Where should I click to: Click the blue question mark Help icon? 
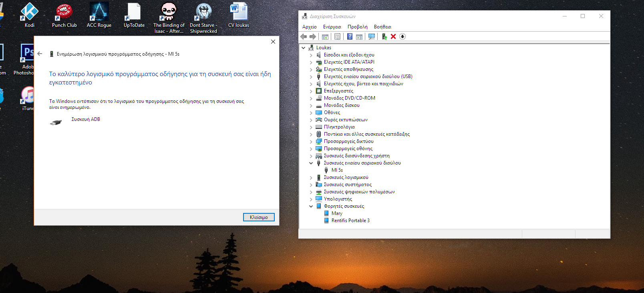tap(350, 36)
